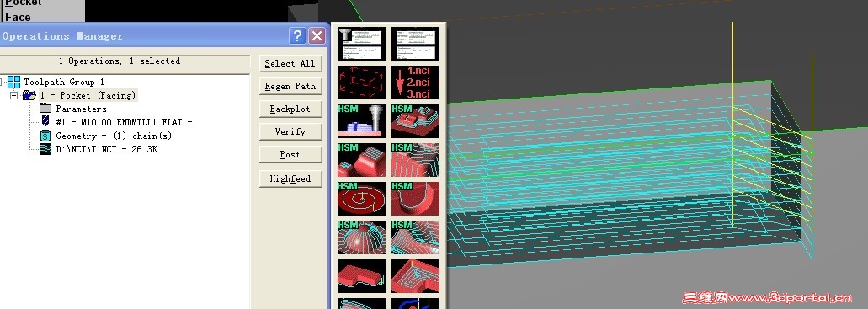Select the HSM curved groove pencil icon
Viewport: 868px width, 309px height.
pos(415,199)
